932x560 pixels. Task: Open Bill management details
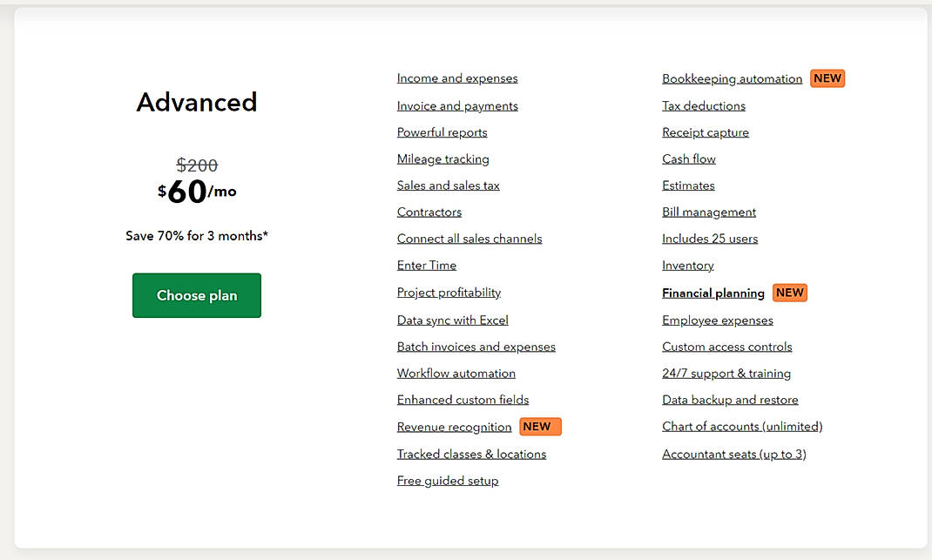click(x=708, y=212)
